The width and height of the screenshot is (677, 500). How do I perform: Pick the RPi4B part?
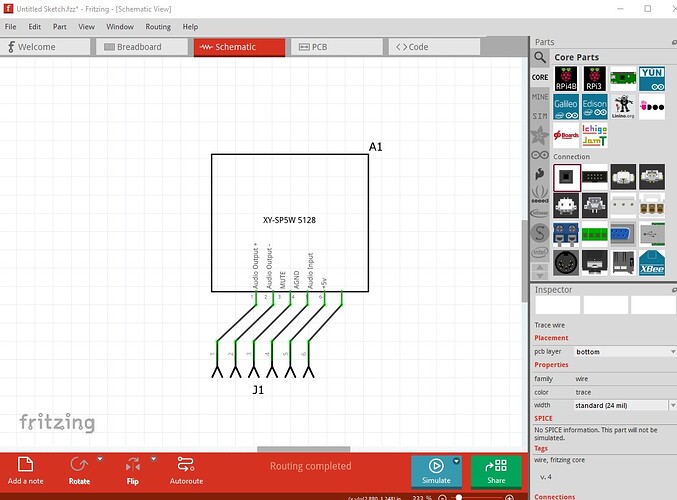click(x=566, y=79)
